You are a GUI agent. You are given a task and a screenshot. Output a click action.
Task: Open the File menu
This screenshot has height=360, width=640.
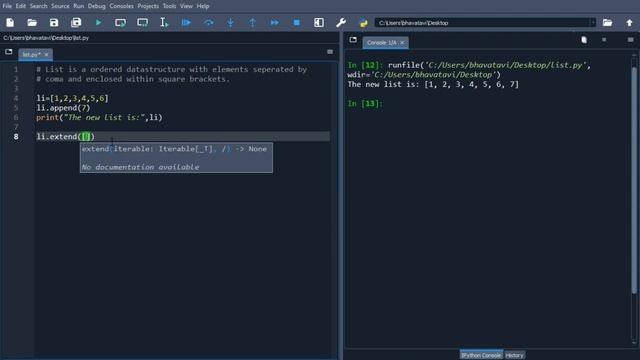7,6
